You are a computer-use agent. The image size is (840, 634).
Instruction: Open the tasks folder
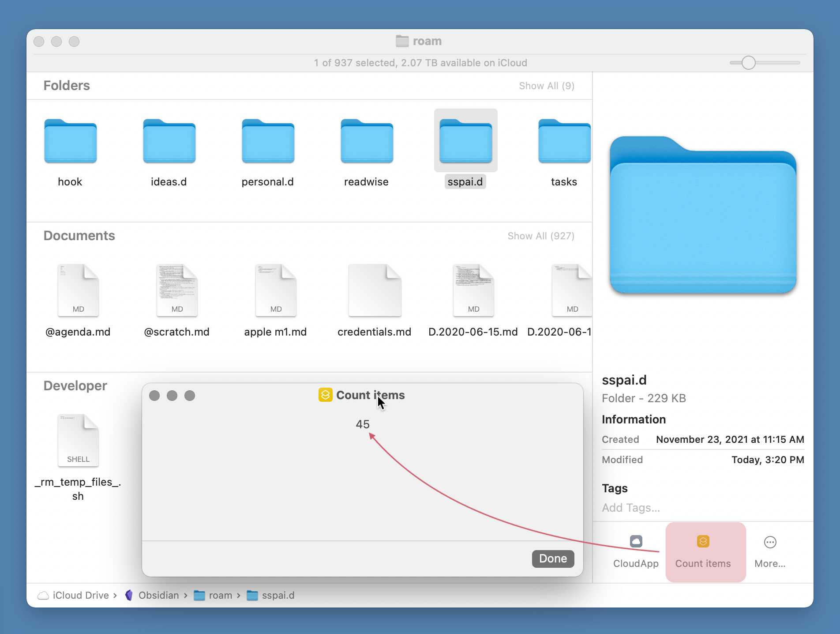point(564,141)
